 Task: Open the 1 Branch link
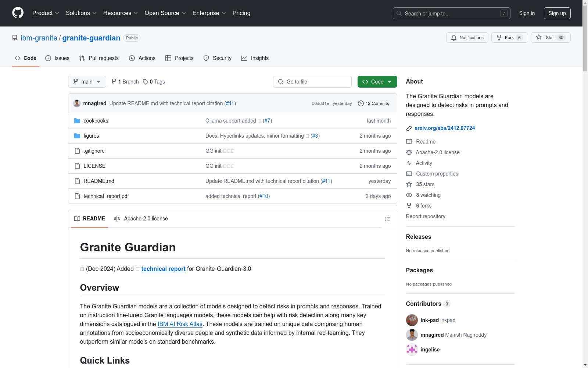tap(125, 82)
